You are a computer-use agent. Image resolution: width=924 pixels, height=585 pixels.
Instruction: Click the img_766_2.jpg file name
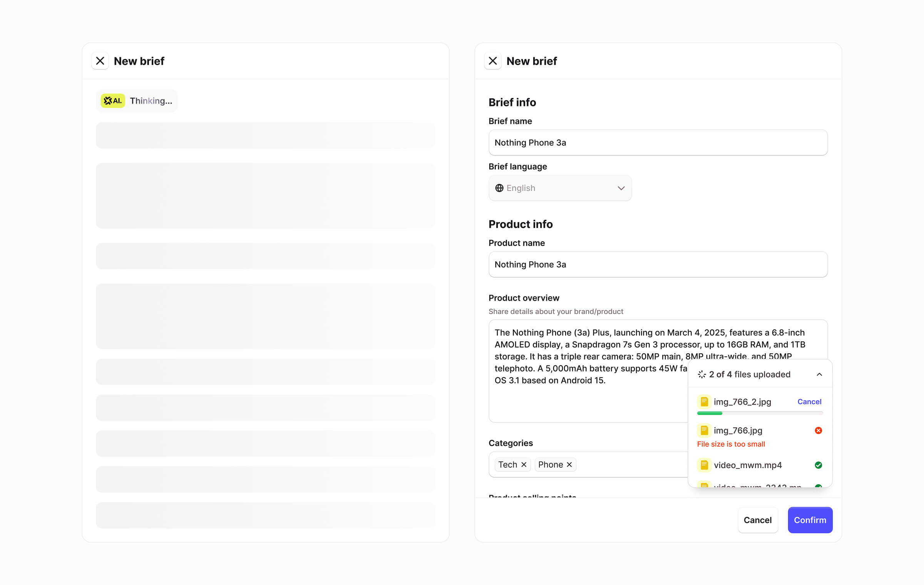(x=742, y=402)
